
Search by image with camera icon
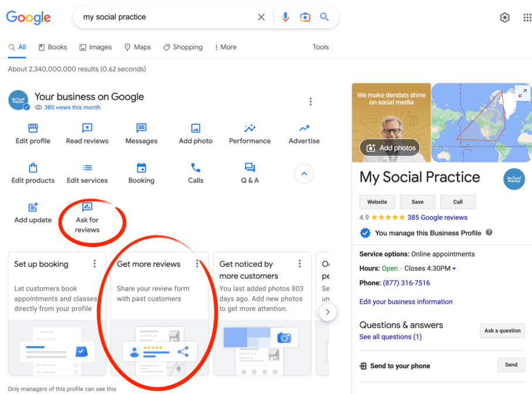pyautogui.click(x=305, y=17)
